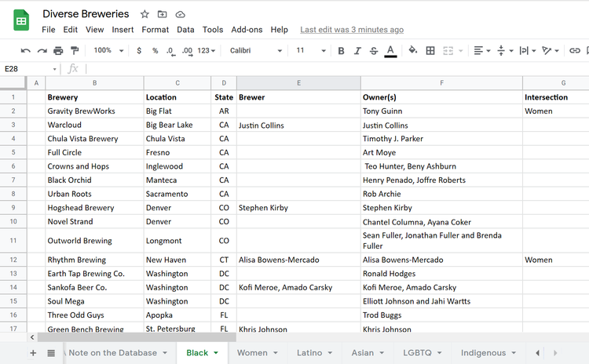
Task: Open more number formats 123 dropdown
Action: pyautogui.click(x=207, y=51)
